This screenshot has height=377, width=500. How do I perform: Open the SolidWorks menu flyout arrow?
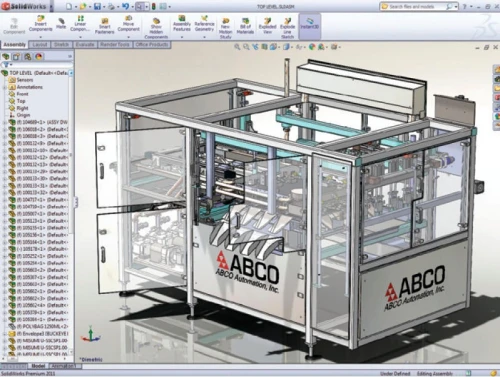tap(51, 6)
